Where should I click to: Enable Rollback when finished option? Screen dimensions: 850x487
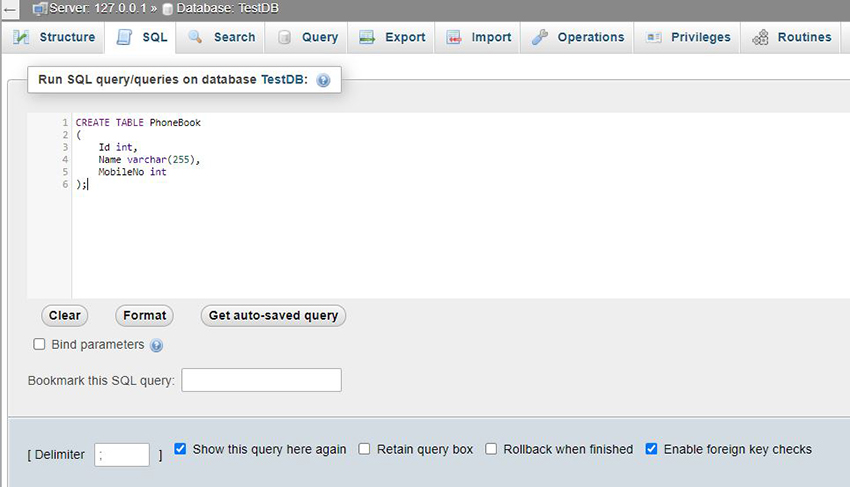pyautogui.click(x=491, y=448)
